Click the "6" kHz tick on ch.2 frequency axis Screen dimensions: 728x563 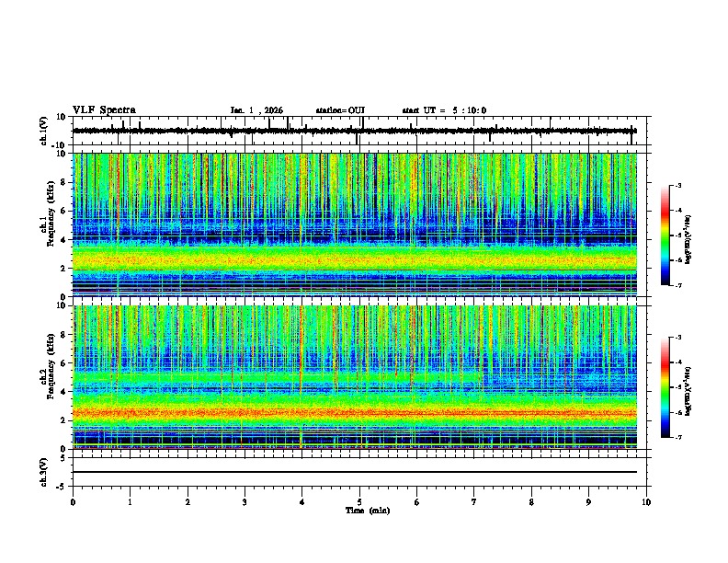pos(64,362)
